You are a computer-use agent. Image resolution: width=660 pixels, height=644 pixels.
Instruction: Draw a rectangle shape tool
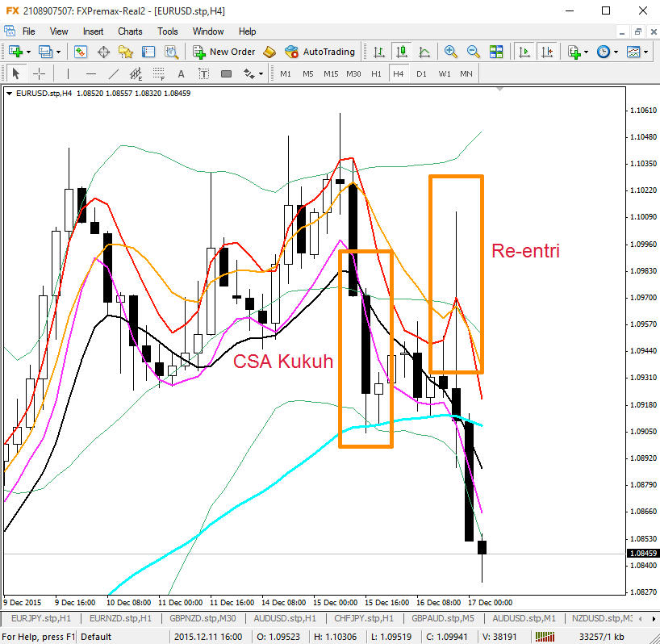tap(227, 74)
